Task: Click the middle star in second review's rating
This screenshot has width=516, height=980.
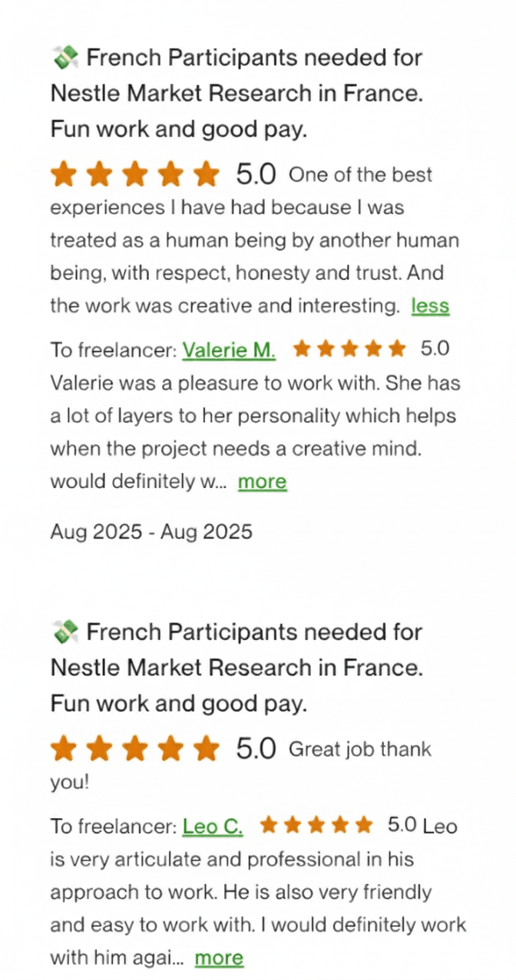Action: tap(135, 747)
